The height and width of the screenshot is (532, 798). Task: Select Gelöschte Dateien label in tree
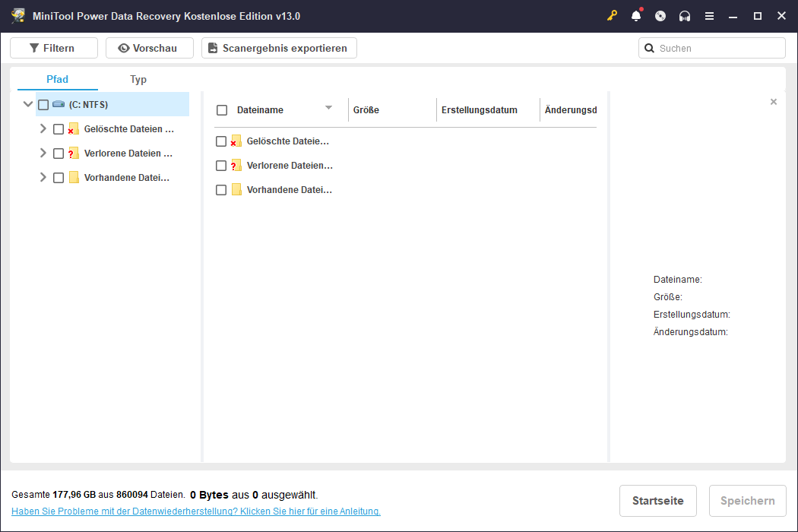(129, 129)
